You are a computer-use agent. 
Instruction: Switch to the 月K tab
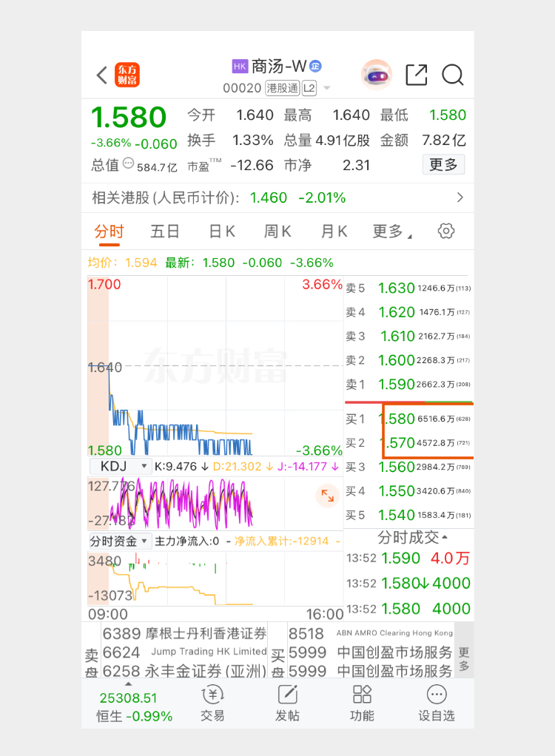pyautogui.click(x=334, y=232)
